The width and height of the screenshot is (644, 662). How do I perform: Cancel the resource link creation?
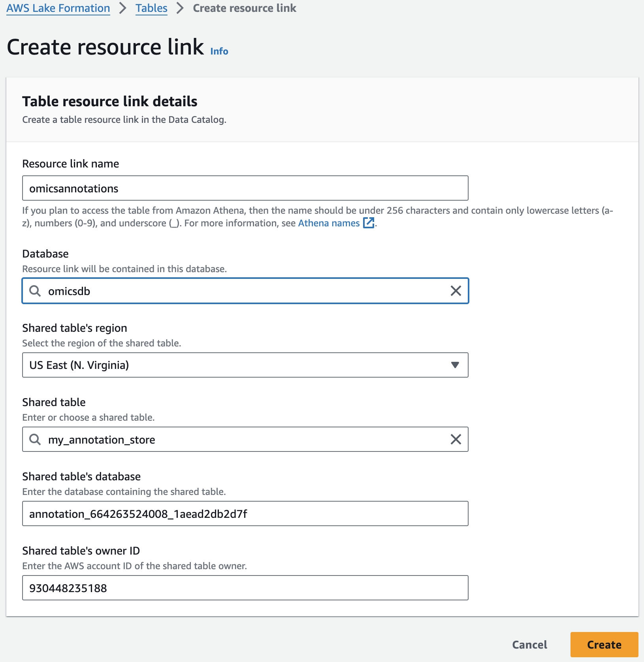529,645
